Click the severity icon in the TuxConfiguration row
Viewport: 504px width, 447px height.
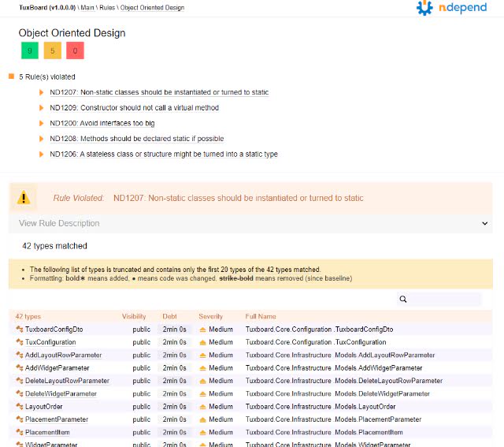[x=202, y=342]
